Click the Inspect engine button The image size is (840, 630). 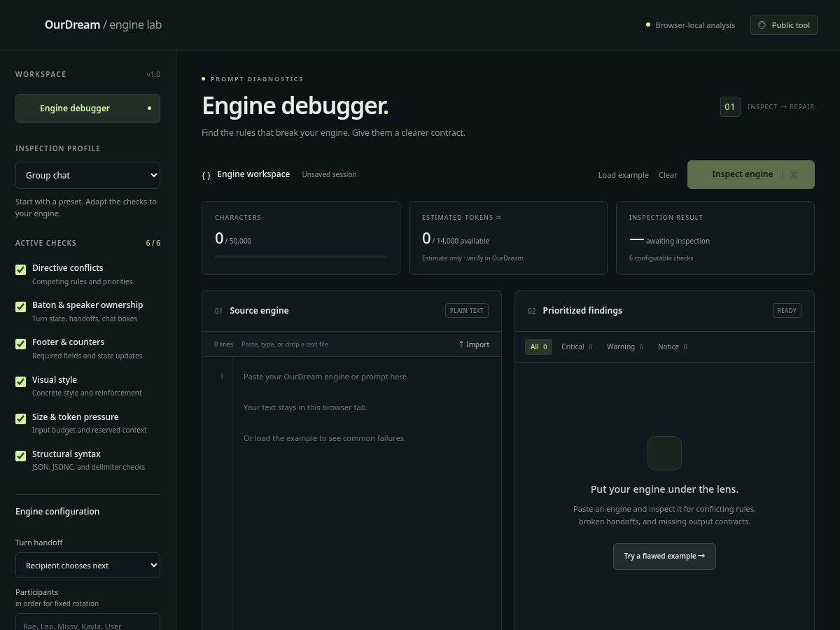pos(751,174)
